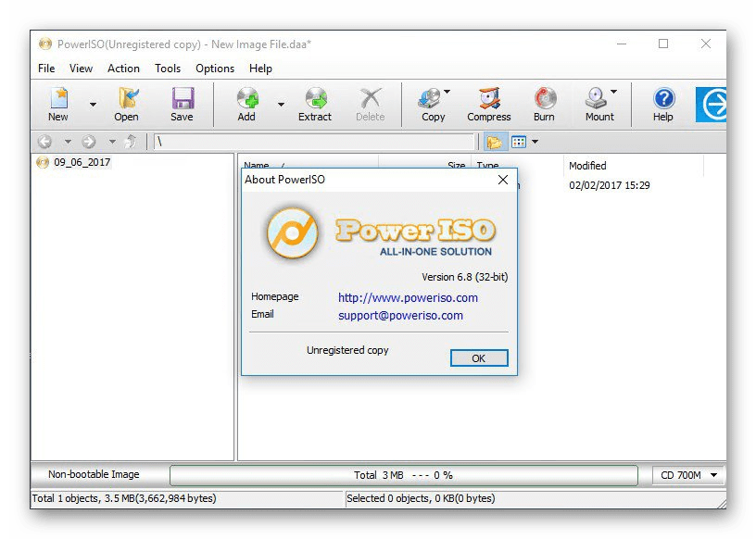Screen dimensions: 756x539
Task: Click the Copy disc toolbar icon
Action: click(x=429, y=98)
